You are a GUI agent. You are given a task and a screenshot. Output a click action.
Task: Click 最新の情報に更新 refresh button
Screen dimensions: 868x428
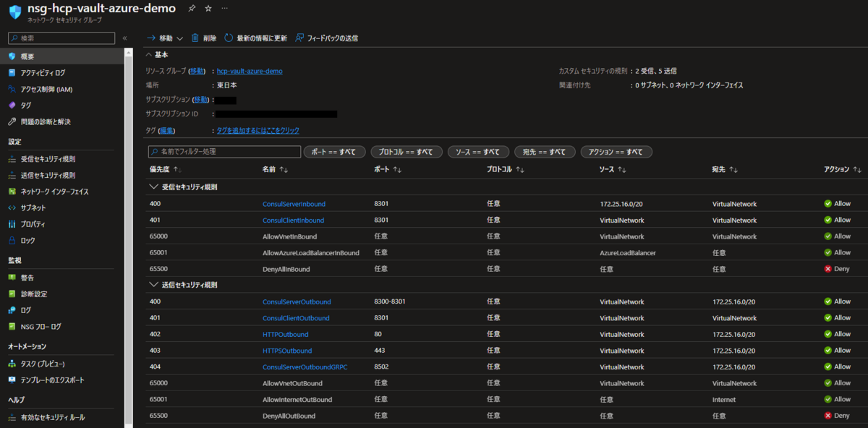tap(255, 38)
